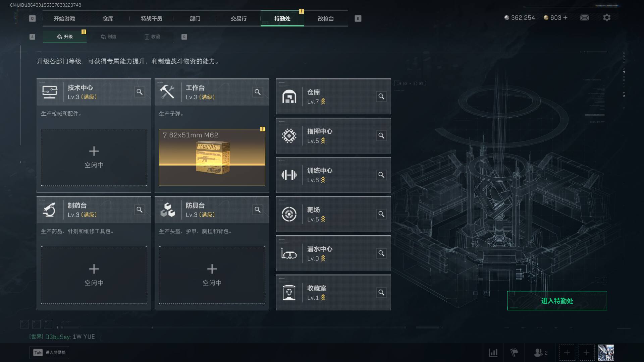Open the 制造 sub-tab

(x=108, y=37)
